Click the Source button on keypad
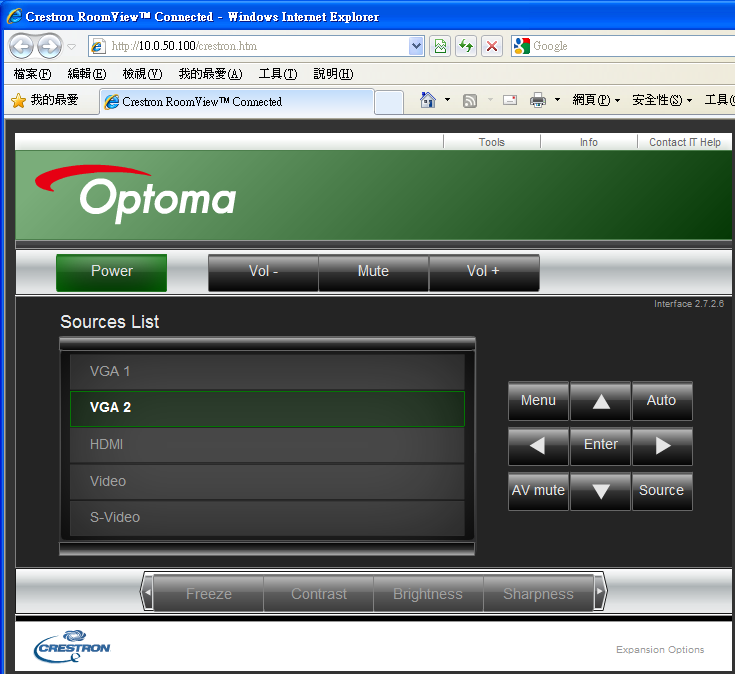 click(x=662, y=491)
